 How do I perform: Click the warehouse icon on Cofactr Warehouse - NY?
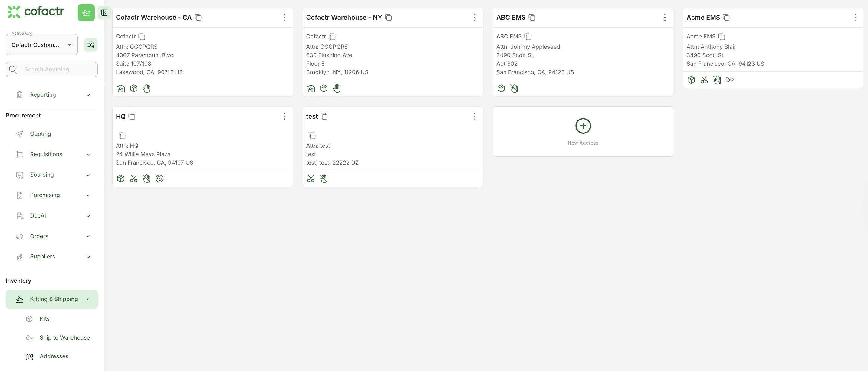click(x=310, y=89)
